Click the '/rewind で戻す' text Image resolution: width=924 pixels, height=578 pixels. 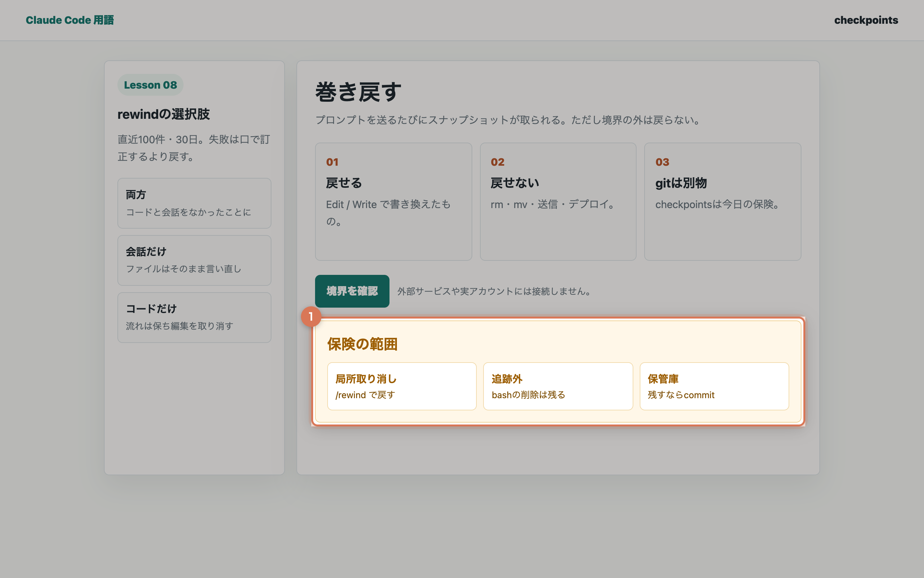point(365,395)
